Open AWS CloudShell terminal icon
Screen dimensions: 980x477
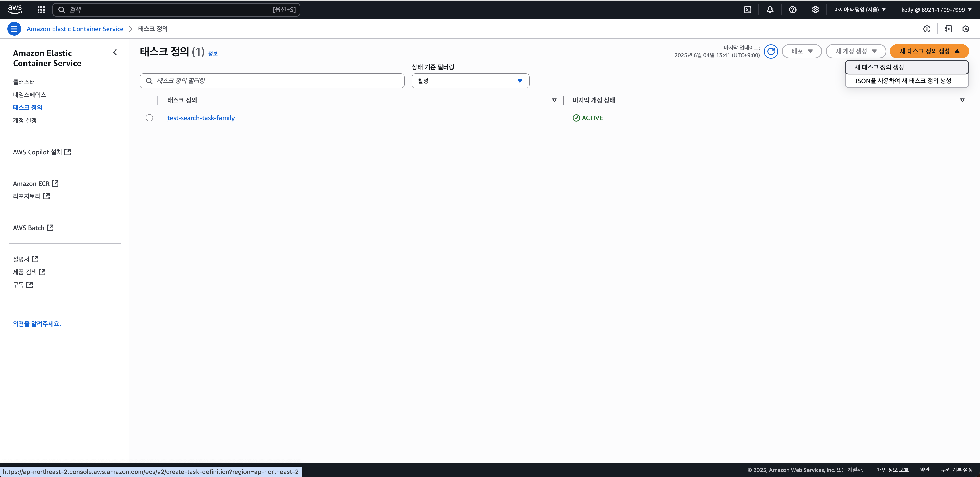coord(747,10)
